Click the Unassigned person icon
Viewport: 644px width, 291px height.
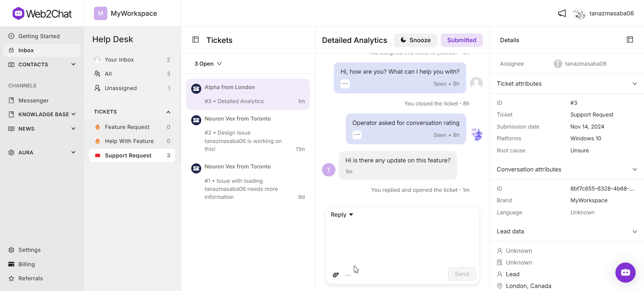click(x=97, y=88)
